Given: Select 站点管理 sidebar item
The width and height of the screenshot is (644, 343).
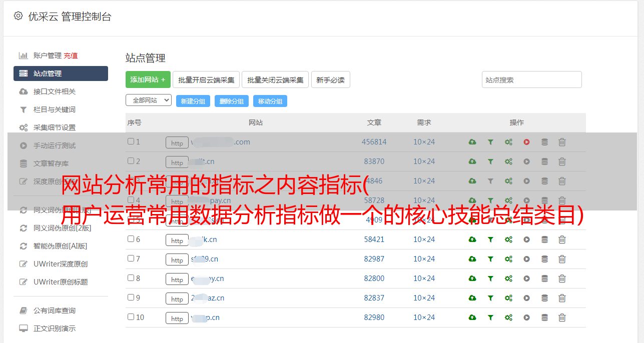Looking at the screenshot, I should (x=61, y=73).
